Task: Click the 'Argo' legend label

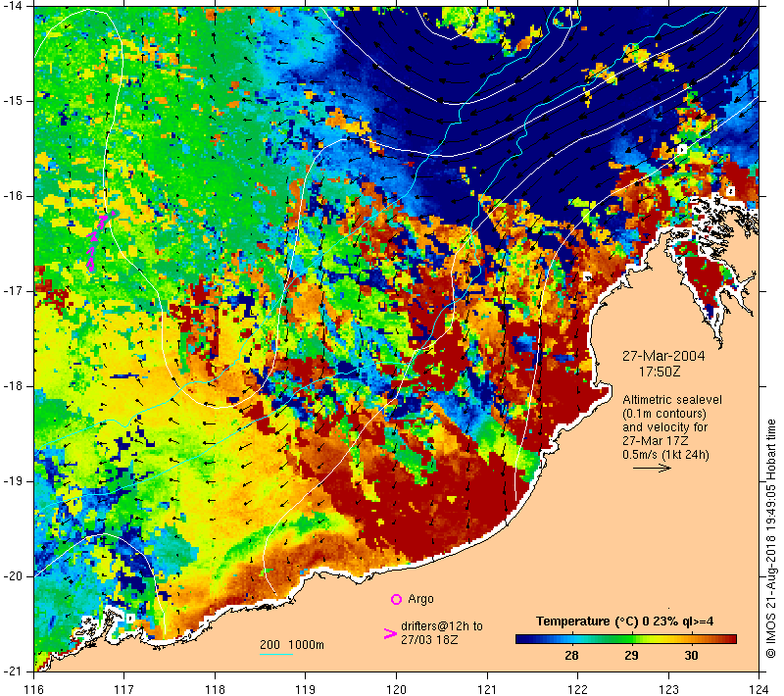Action: 420,599
